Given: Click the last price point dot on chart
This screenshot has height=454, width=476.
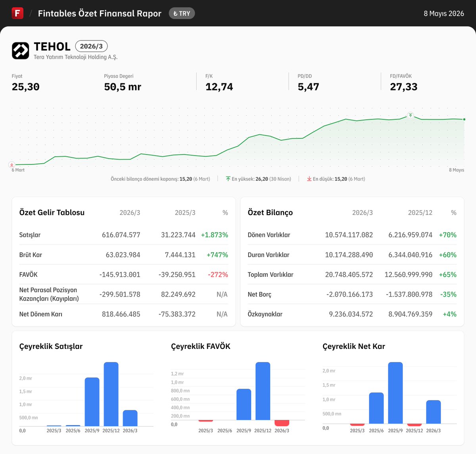Looking at the screenshot, I should [464, 119].
